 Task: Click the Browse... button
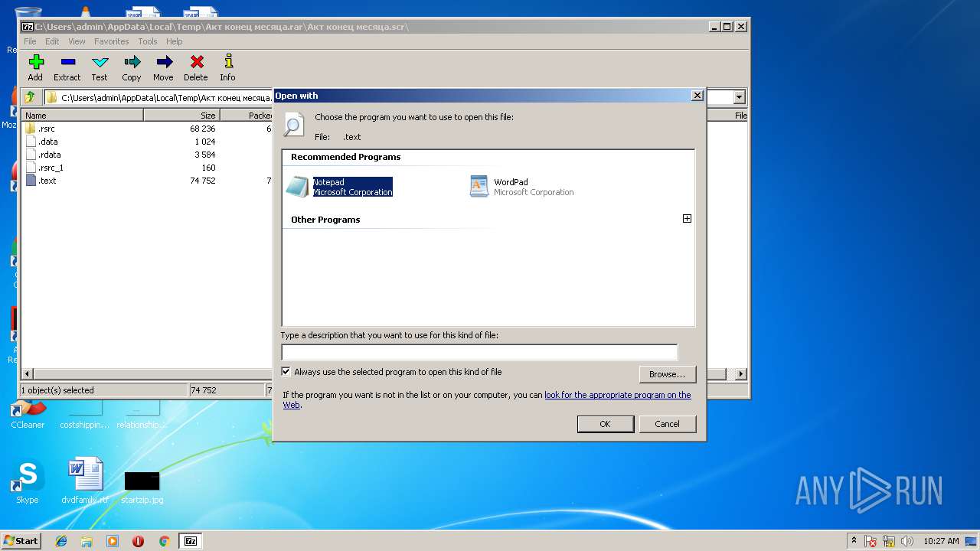pyautogui.click(x=667, y=374)
